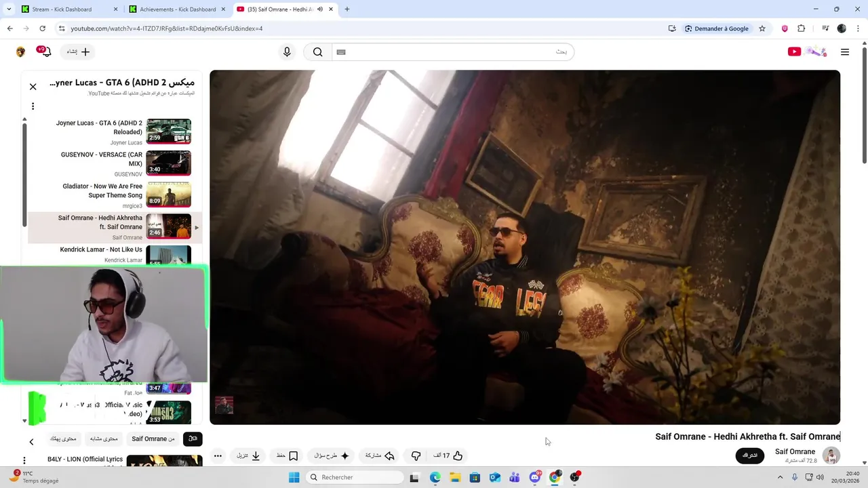The image size is (868, 488).
Task: Dislike the video with thumbs-down icon
Action: 416,455
